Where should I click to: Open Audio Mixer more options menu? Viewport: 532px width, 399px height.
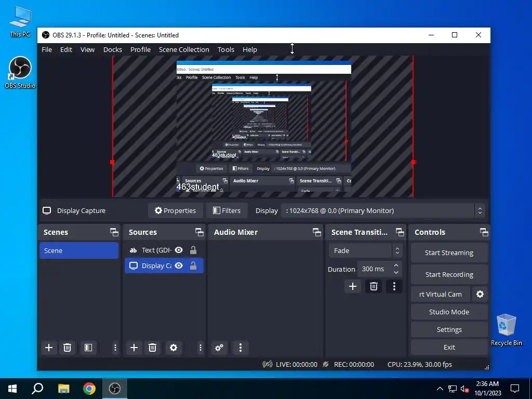point(240,348)
